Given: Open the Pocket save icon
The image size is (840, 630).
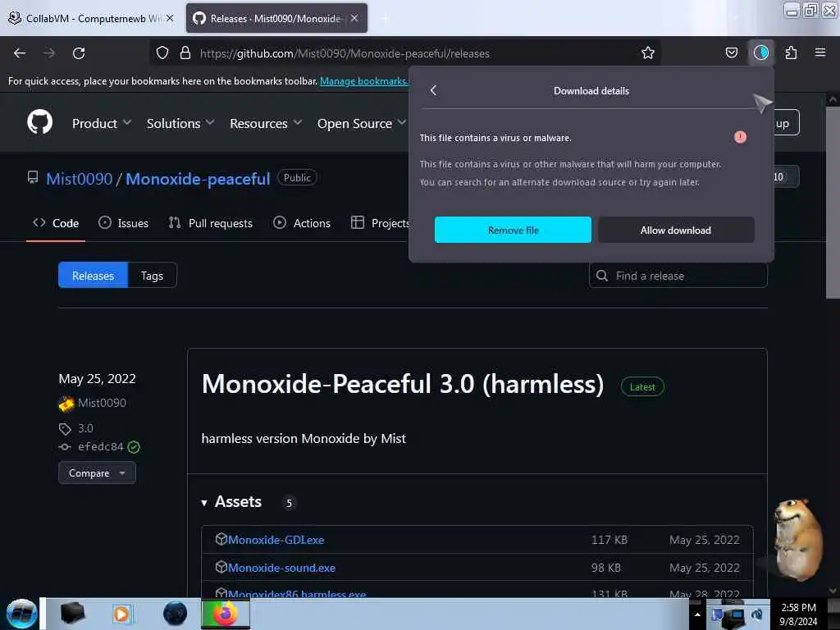Looking at the screenshot, I should pyautogui.click(x=731, y=52).
